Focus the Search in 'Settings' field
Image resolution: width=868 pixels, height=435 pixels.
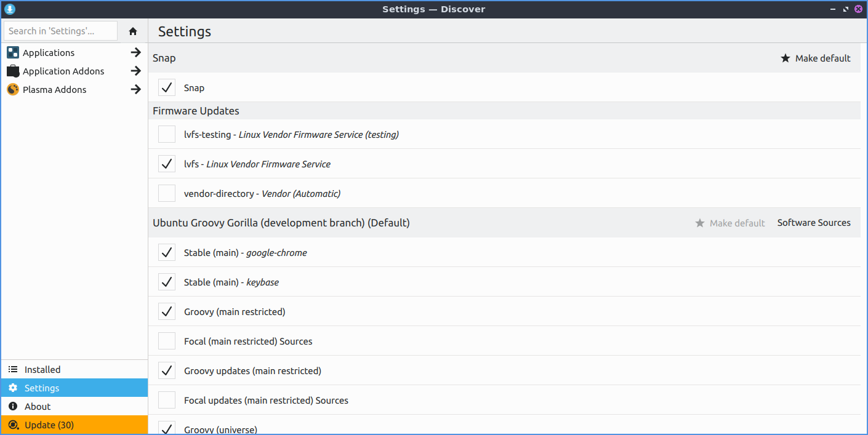[60, 31]
